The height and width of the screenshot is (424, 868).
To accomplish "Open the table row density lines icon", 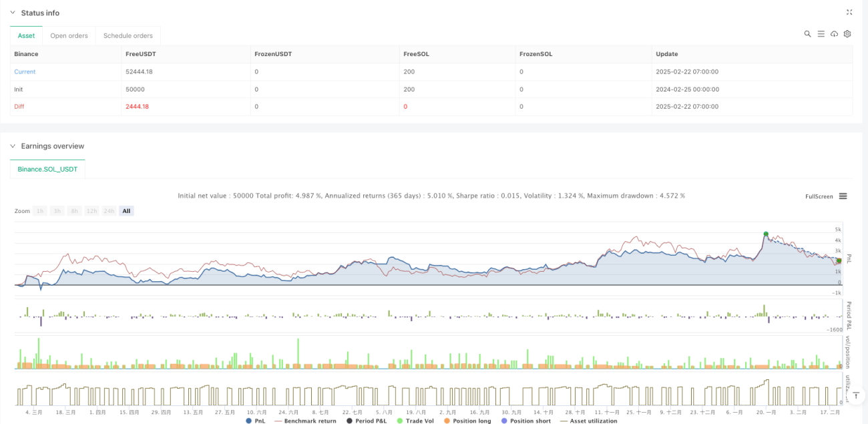I will (821, 34).
